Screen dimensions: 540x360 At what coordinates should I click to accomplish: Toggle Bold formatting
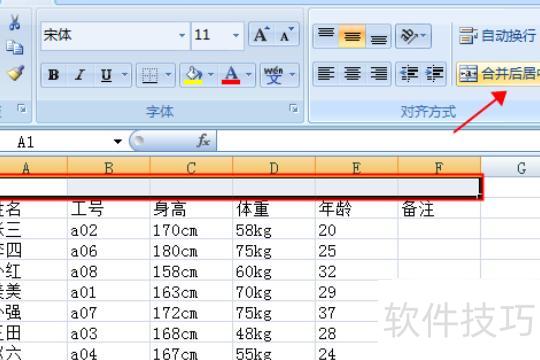(53, 75)
